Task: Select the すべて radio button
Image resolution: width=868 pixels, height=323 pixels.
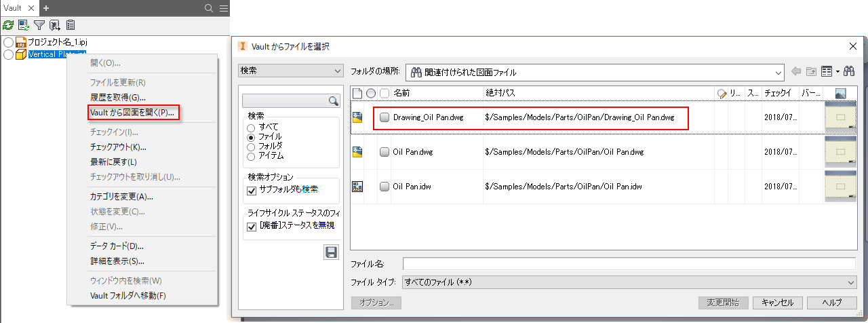Action: coord(252,127)
